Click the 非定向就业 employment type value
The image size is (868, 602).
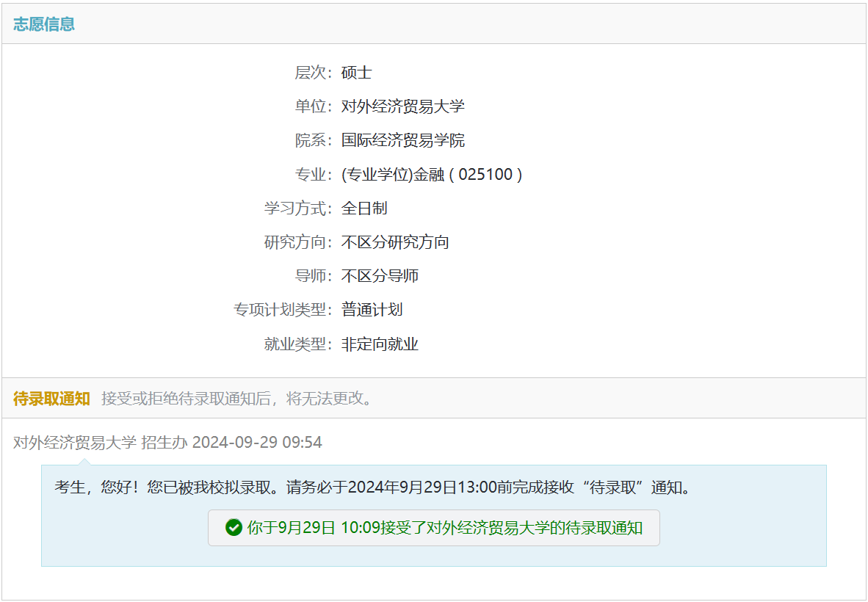[380, 344]
